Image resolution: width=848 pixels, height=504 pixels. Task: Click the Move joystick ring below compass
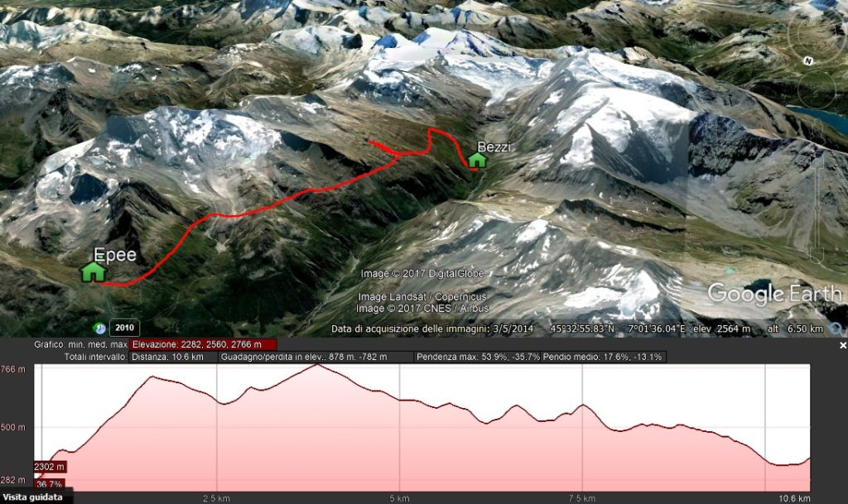click(x=817, y=89)
